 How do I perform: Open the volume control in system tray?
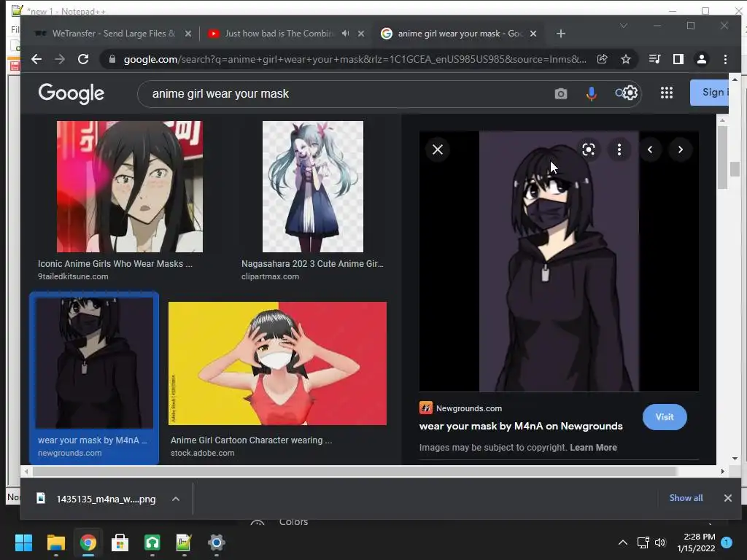(659, 542)
